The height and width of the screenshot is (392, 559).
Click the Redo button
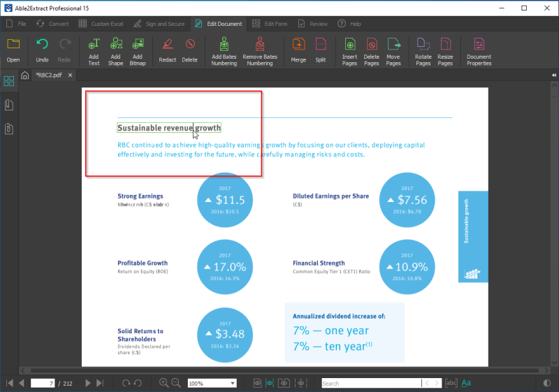point(64,50)
